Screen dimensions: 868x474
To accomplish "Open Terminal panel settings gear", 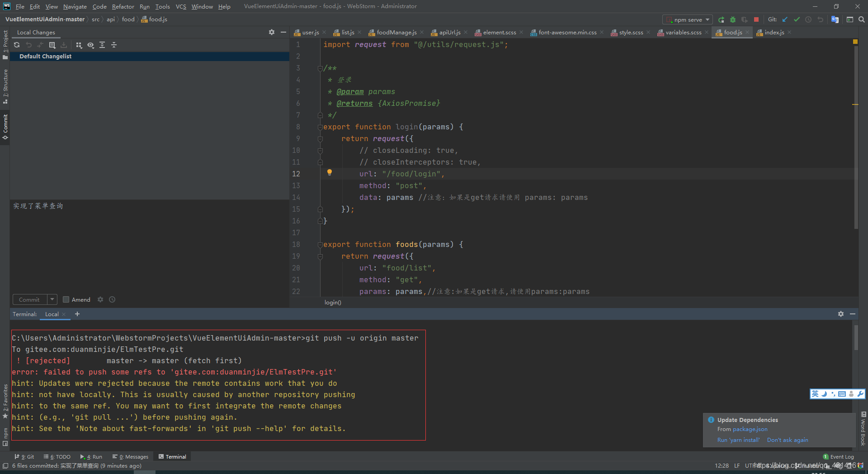I will point(841,314).
